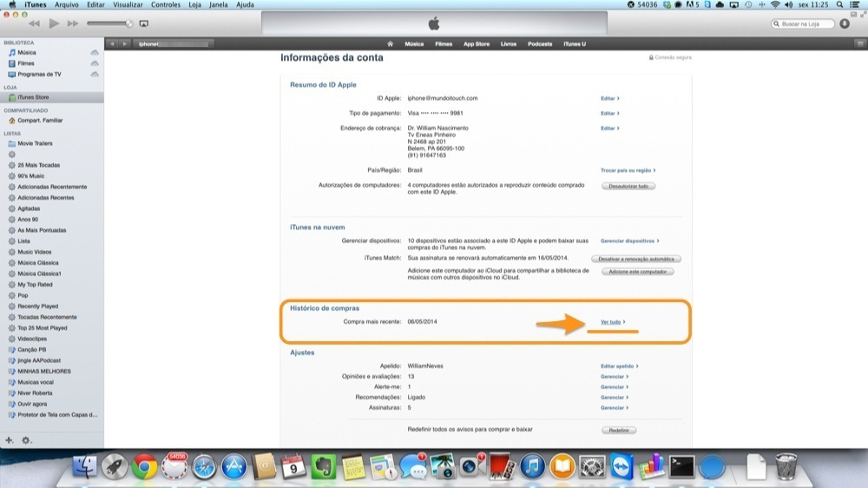Image resolution: width=868 pixels, height=488 pixels.
Task: Click the sidebar gear settings icon
Action: pyautogui.click(x=26, y=440)
